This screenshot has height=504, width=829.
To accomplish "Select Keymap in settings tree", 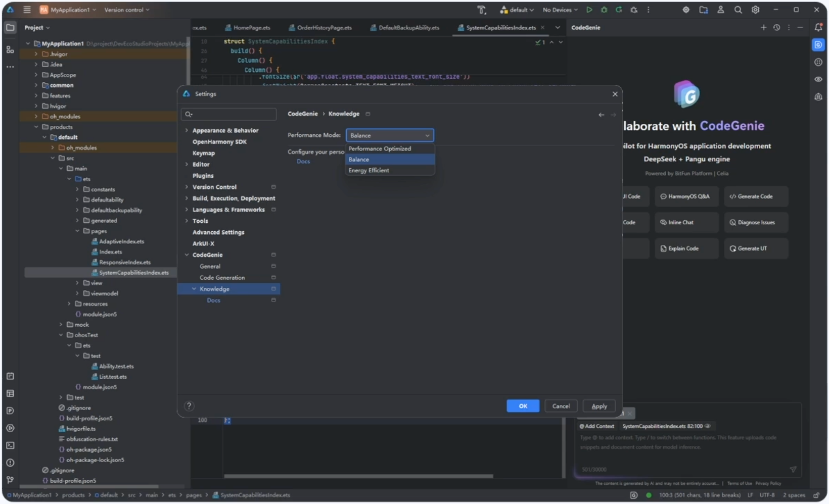I will point(203,153).
